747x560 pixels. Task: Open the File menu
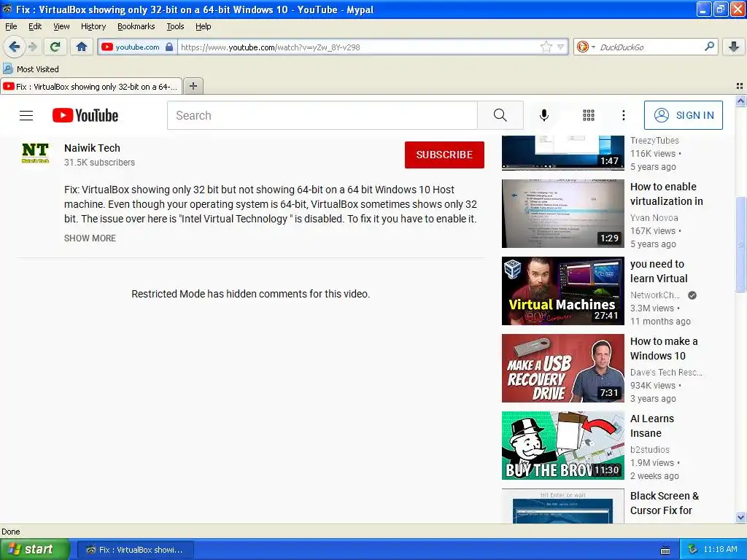coord(11,26)
